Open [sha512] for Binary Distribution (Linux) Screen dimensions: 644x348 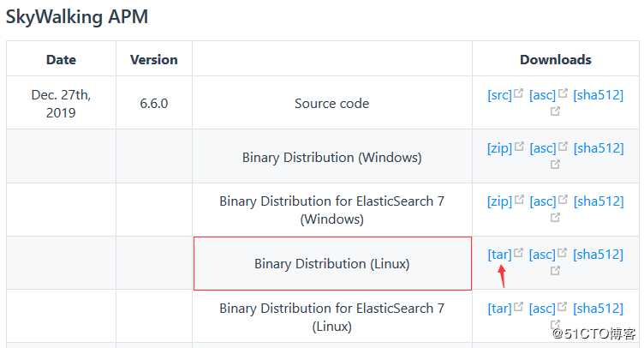pyautogui.click(x=598, y=255)
